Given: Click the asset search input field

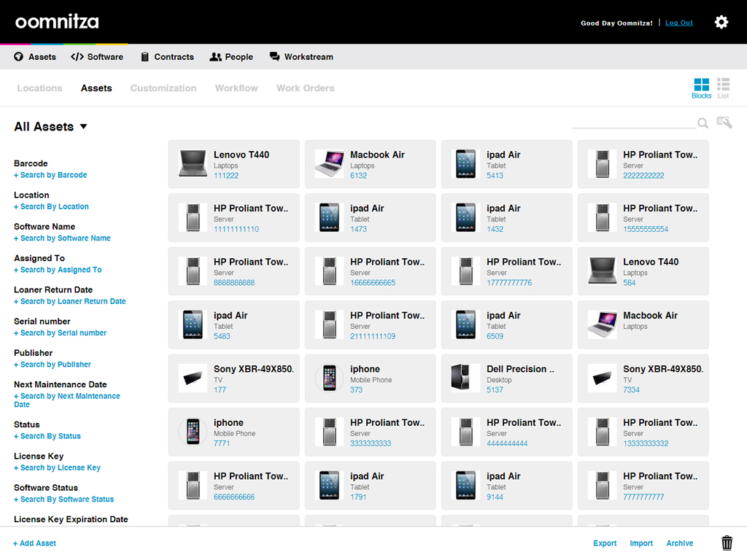Looking at the screenshot, I should click(x=633, y=122).
